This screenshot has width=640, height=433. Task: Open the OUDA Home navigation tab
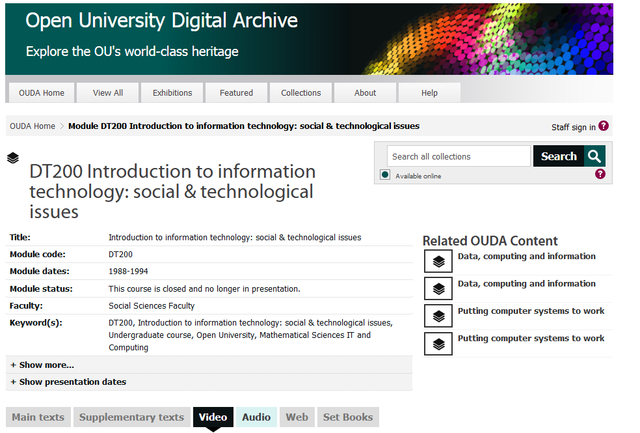(x=41, y=93)
